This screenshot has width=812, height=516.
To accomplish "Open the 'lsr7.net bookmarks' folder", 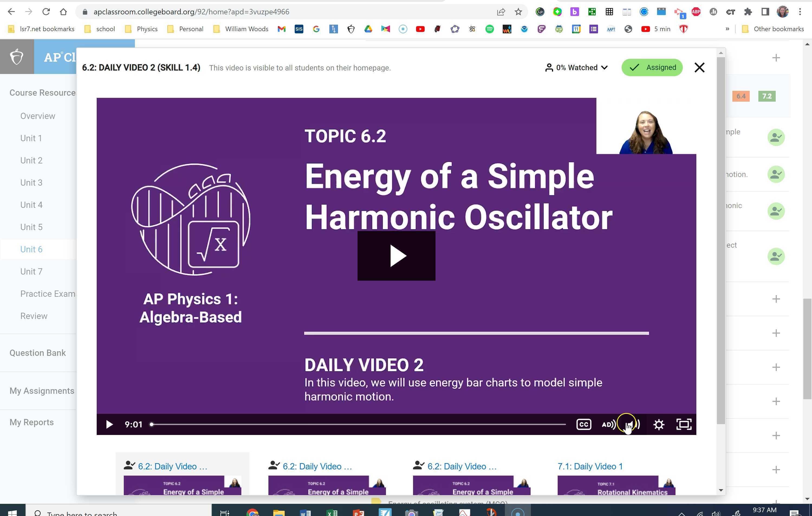I will click(41, 29).
